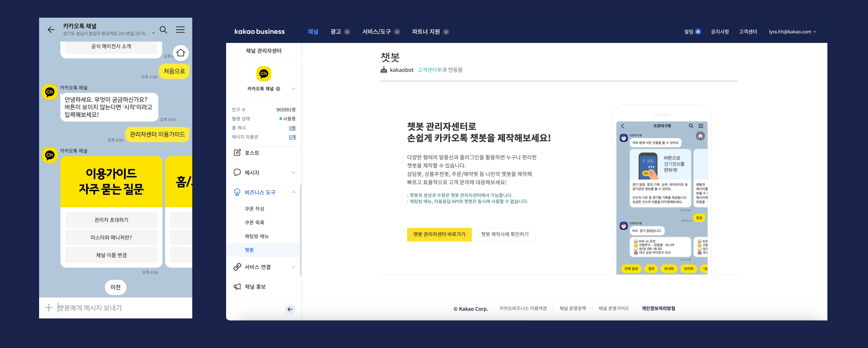This screenshot has height=348, width=868.
Task: Tap the home icon in chat
Action: pos(180,53)
